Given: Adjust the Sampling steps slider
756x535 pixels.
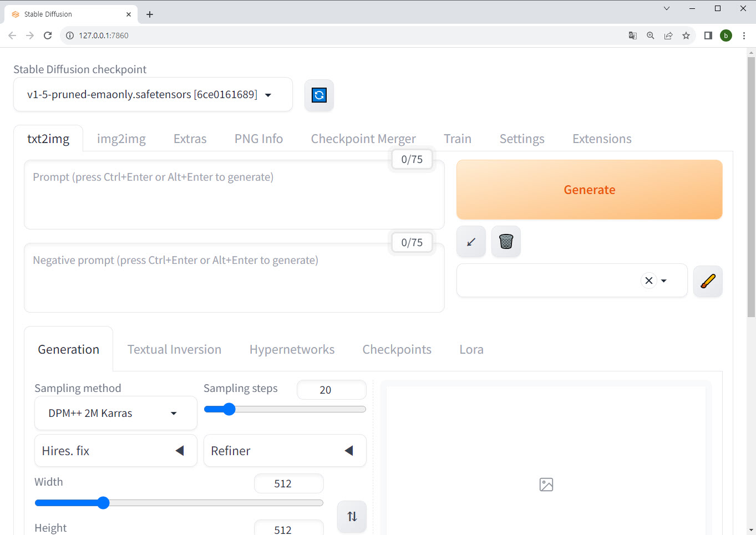Looking at the screenshot, I should 285,409.
